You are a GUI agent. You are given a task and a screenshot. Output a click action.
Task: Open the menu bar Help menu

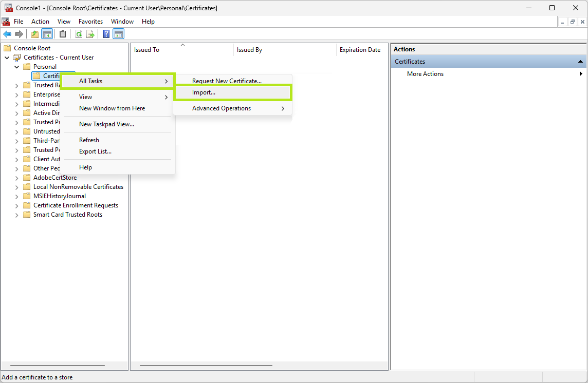148,22
